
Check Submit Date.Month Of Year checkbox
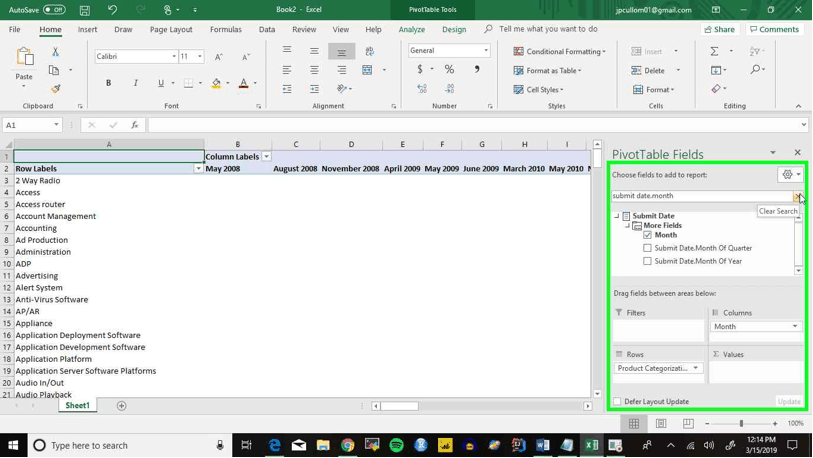point(647,261)
